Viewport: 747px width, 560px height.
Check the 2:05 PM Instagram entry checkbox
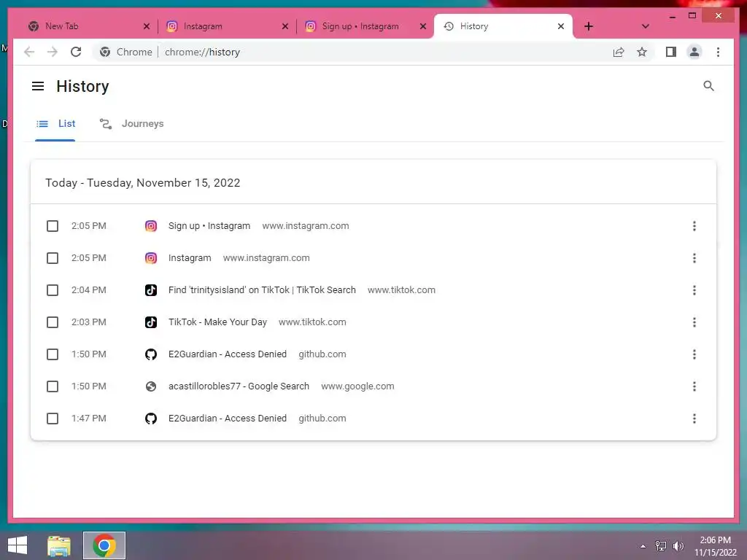click(x=53, y=258)
